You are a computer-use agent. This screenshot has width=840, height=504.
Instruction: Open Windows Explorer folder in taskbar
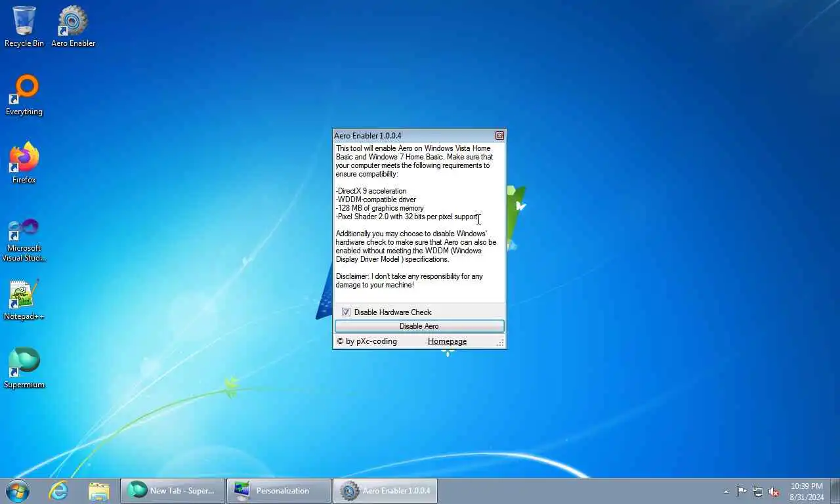pos(99,490)
